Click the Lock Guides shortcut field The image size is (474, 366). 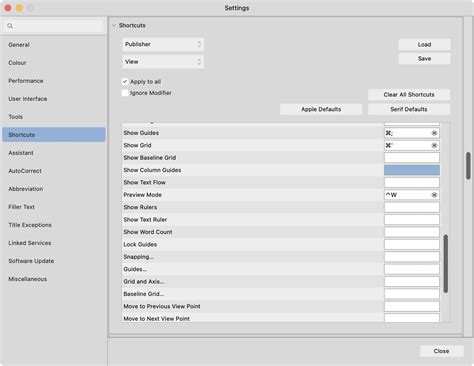[412, 244]
